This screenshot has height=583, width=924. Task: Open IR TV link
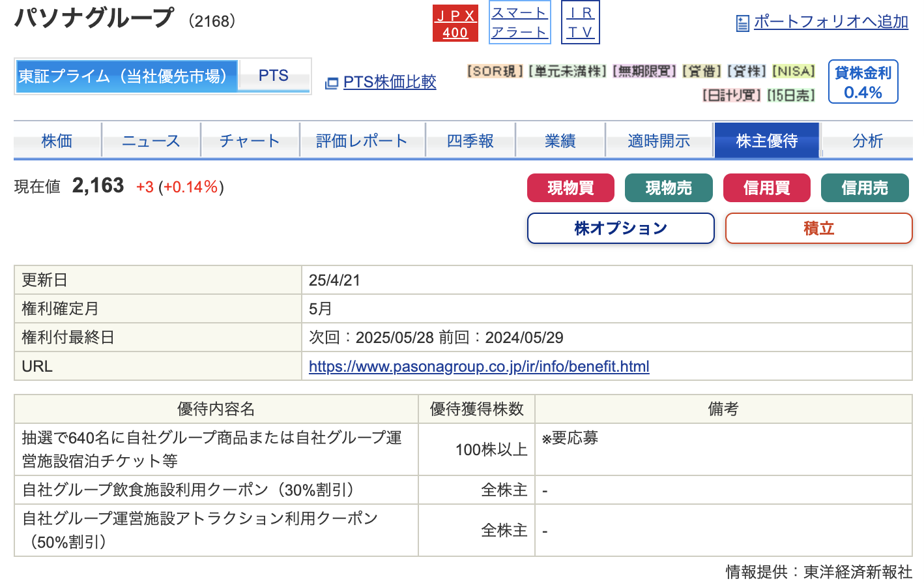(x=580, y=23)
